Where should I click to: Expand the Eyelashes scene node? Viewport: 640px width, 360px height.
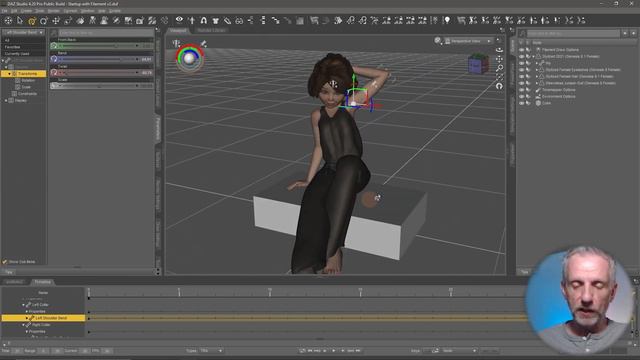537,70
